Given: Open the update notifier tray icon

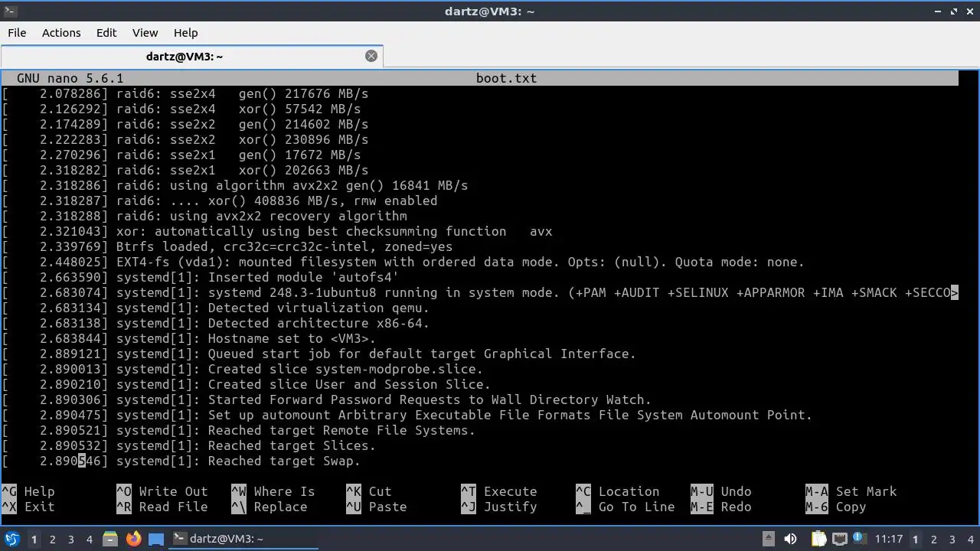Looking at the screenshot, I should tap(858, 539).
